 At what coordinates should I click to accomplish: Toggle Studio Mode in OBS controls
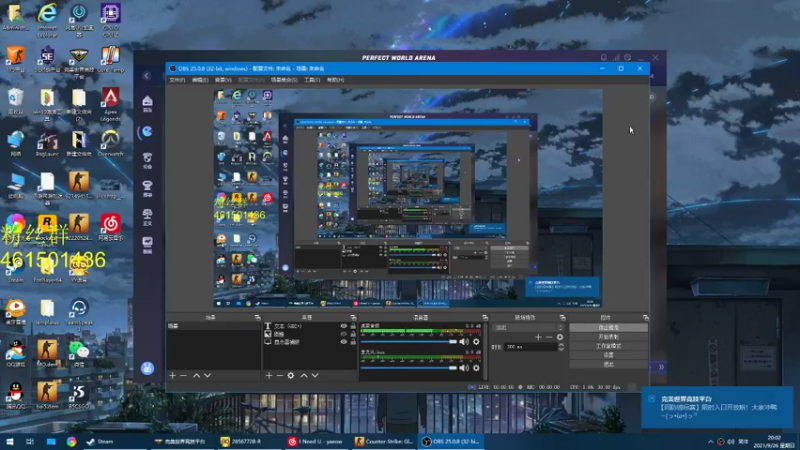(x=609, y=346)
